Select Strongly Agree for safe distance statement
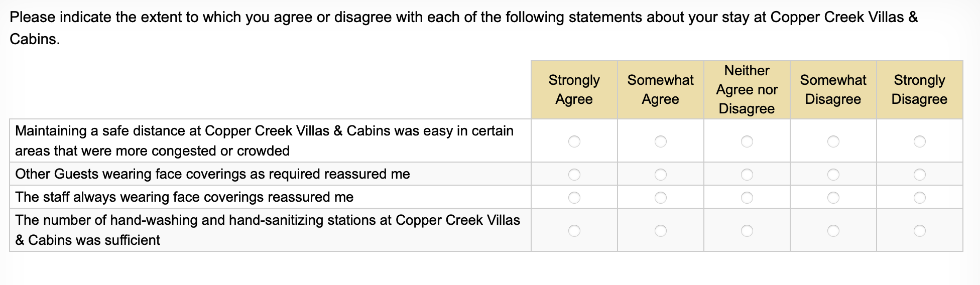This screenshot has width=980, height=285. 574,141
